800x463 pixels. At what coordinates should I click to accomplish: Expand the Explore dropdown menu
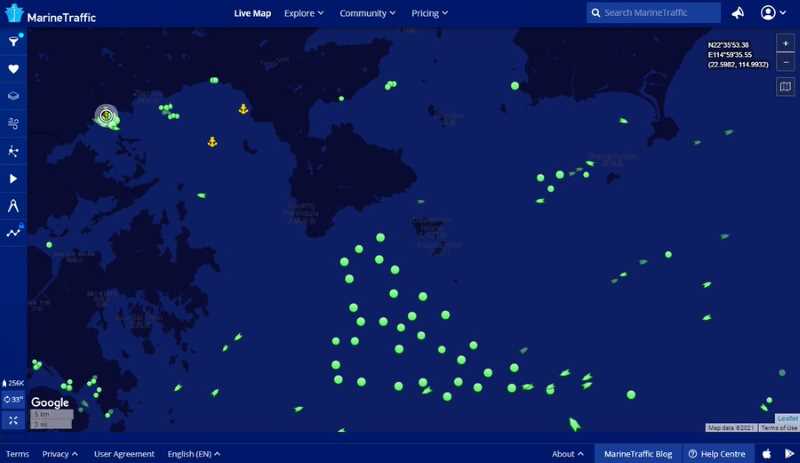pyautogui.click(x=304, y=13)
